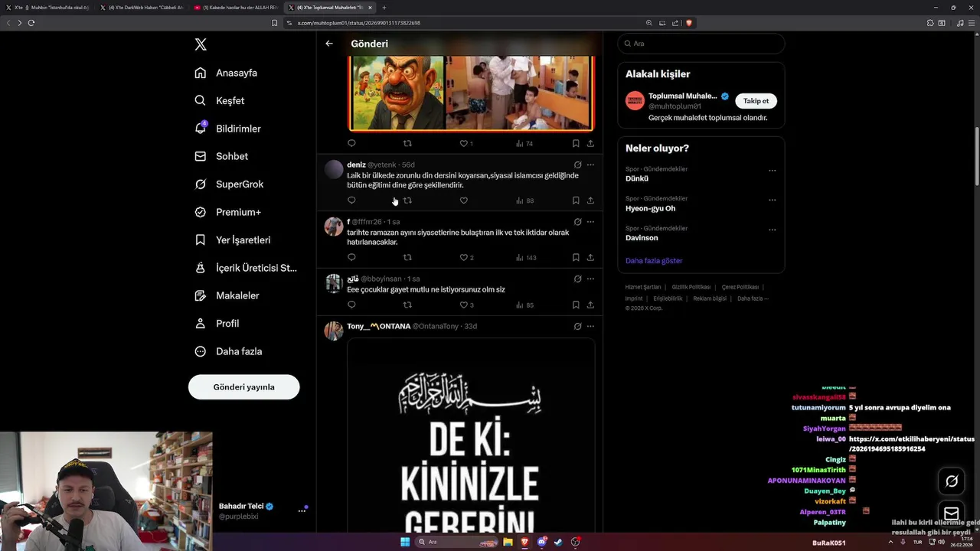Viewport: 980px width, 551px height.
Task: Open the messages floating envelope button
Action: [x=952, y=513]
